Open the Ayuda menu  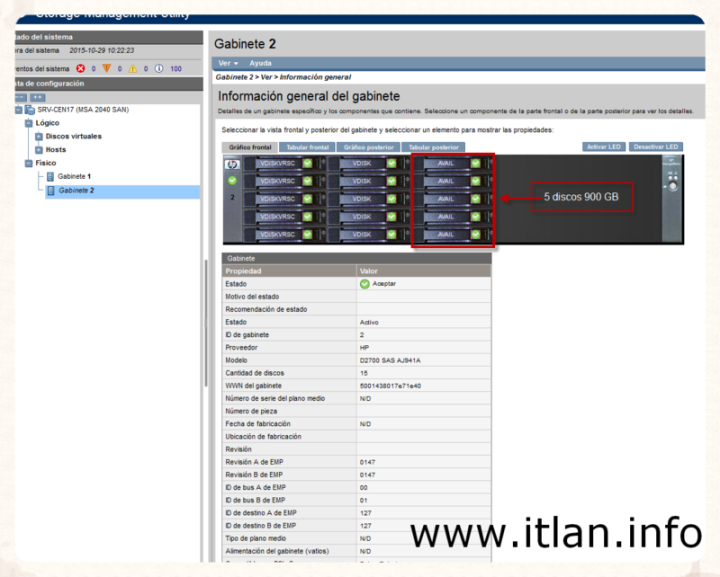pos(259,63)
